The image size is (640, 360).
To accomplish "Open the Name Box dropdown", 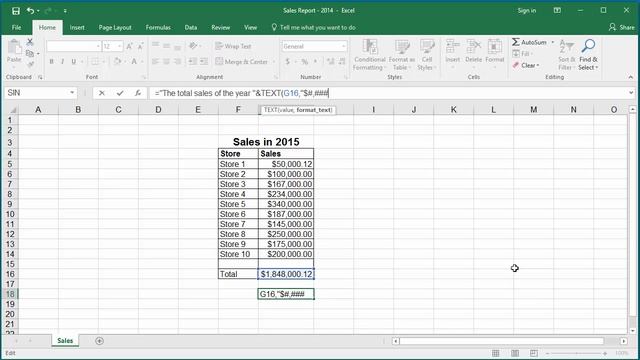I will pos(72,93).
